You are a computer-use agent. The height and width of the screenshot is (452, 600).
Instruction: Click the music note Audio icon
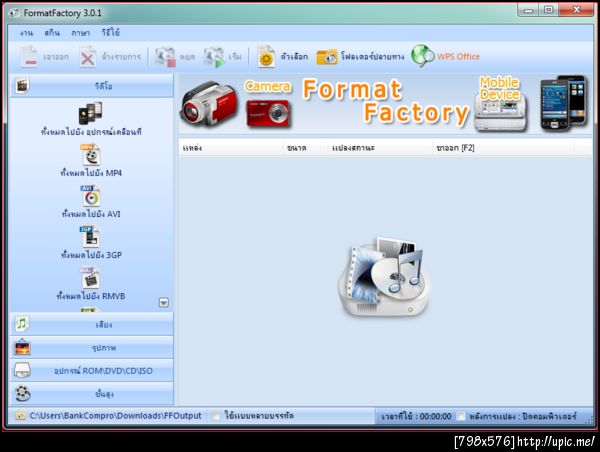[x=22, y=324]
